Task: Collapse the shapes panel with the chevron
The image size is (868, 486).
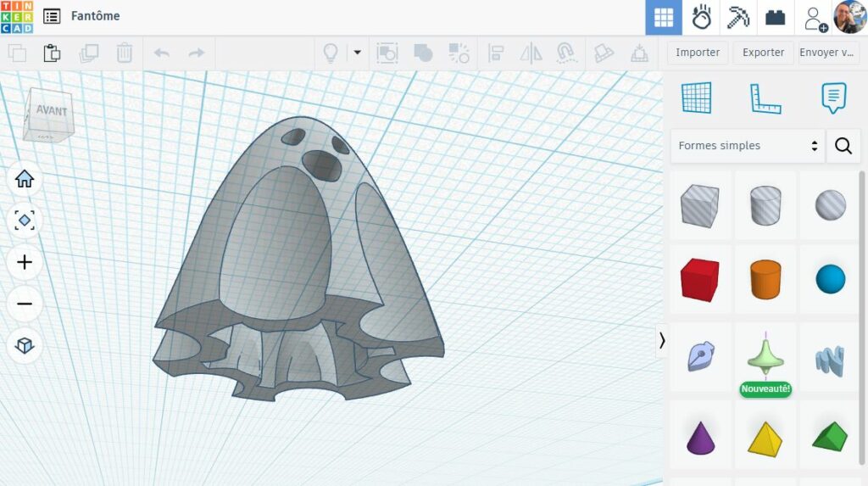Action: 662,340
